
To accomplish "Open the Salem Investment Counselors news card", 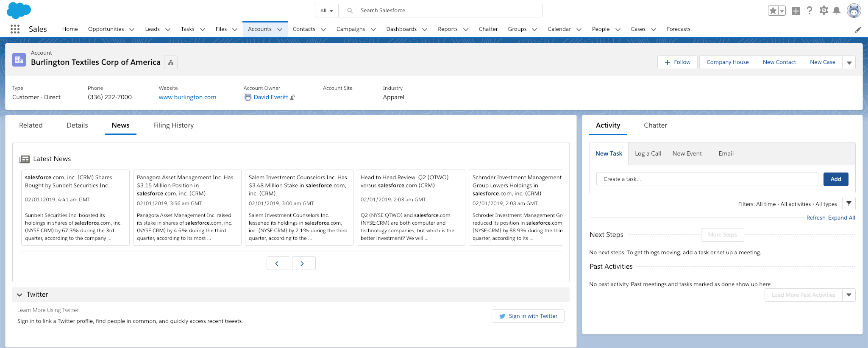I will pyautogui.click(x=299, y=208).
